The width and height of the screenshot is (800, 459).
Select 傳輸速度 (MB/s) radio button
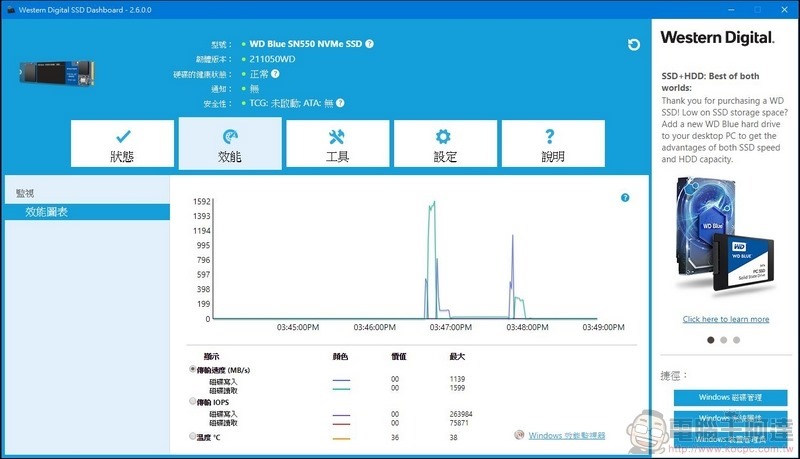(x=193, y=369)
